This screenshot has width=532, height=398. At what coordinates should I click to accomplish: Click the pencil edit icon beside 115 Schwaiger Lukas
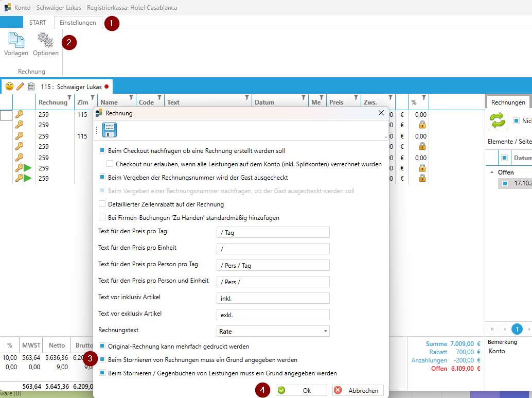pyautogui.click(x=21, y=86)
